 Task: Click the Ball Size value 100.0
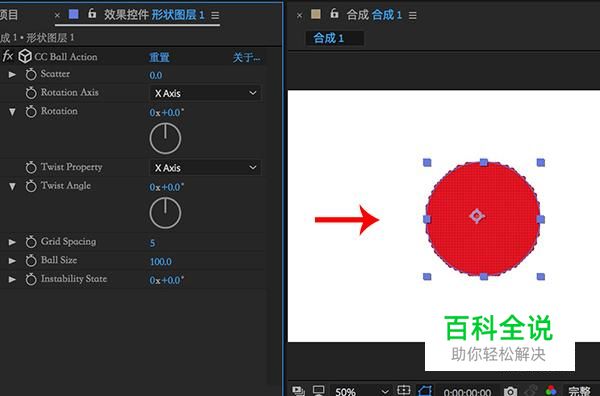click(x=161, y=262)
